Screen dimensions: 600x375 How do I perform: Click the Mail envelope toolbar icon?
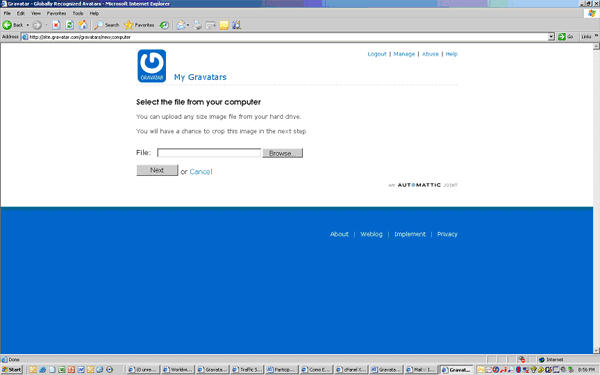(x=181, y=25)
